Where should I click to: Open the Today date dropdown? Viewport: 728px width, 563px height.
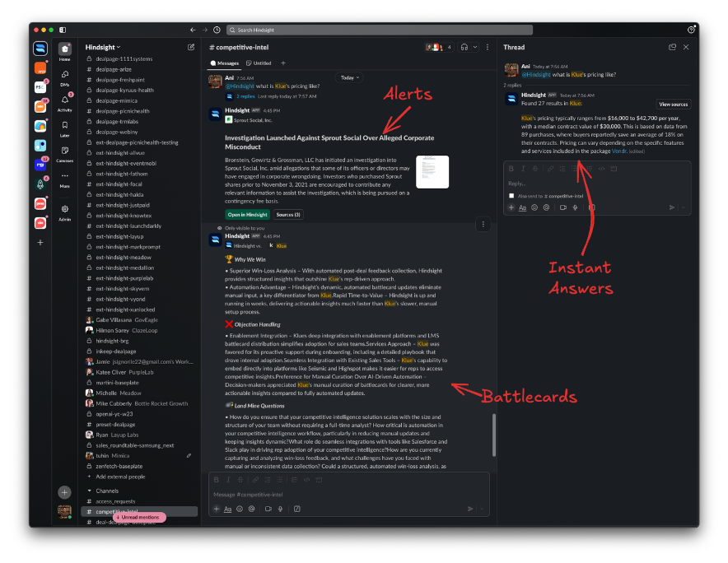(349, 77)
